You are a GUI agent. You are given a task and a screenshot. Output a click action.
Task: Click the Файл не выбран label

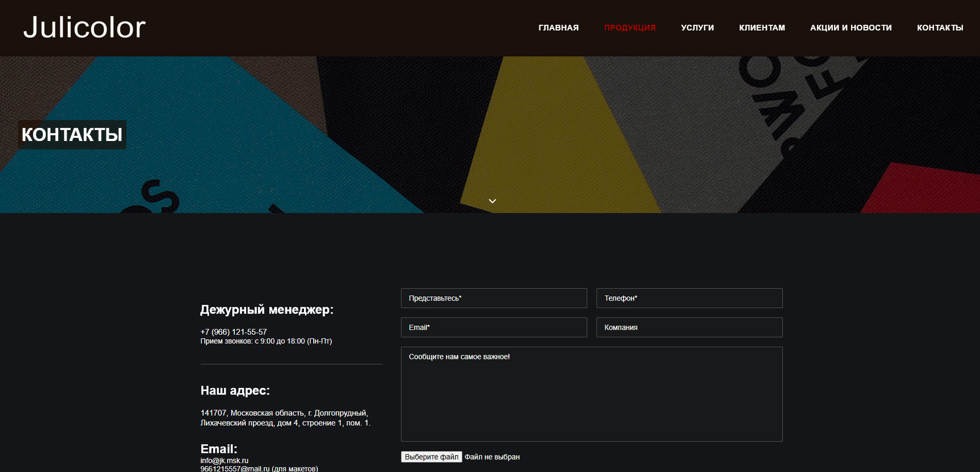(492, 457)
